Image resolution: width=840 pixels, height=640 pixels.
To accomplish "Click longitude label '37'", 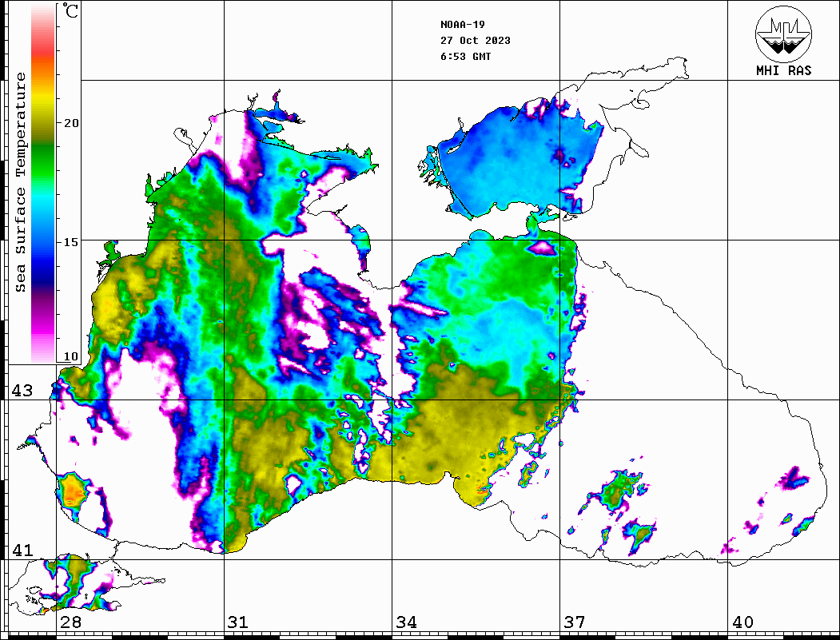I will point(575,622).
